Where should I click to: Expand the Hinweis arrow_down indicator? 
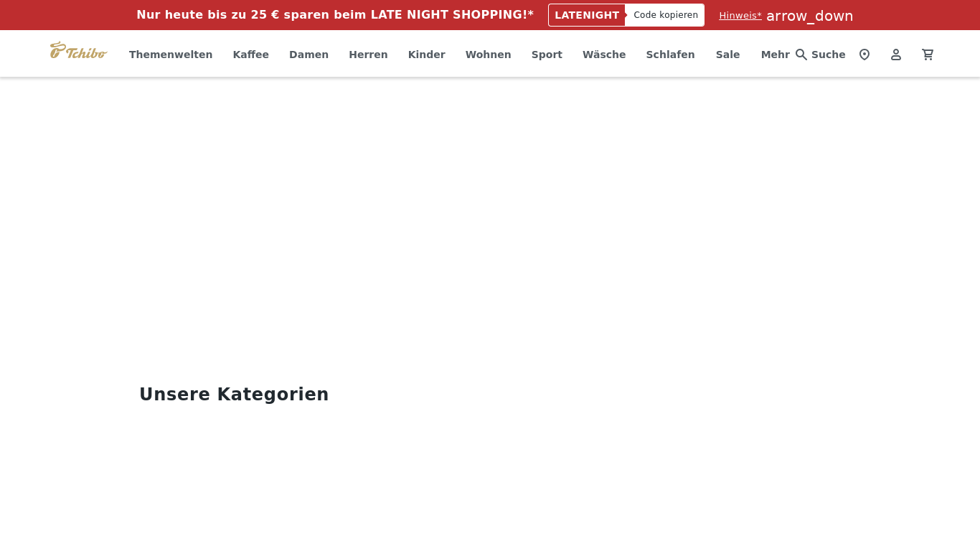(x=809, y=16)
